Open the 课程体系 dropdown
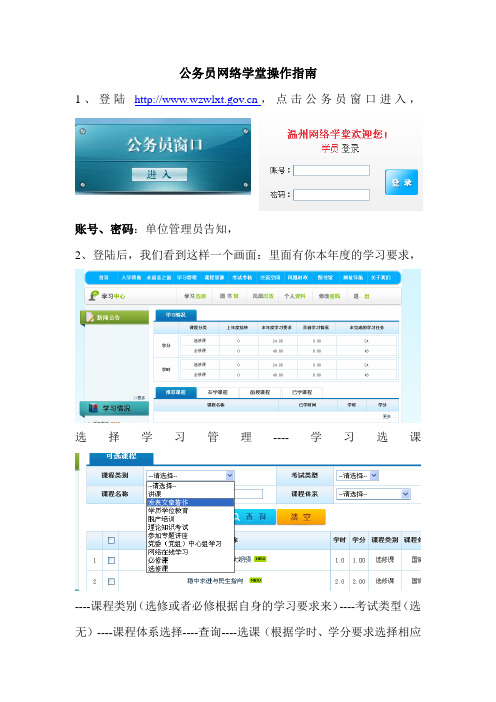The width and height of the screenshot is (496, 702). 373,494
